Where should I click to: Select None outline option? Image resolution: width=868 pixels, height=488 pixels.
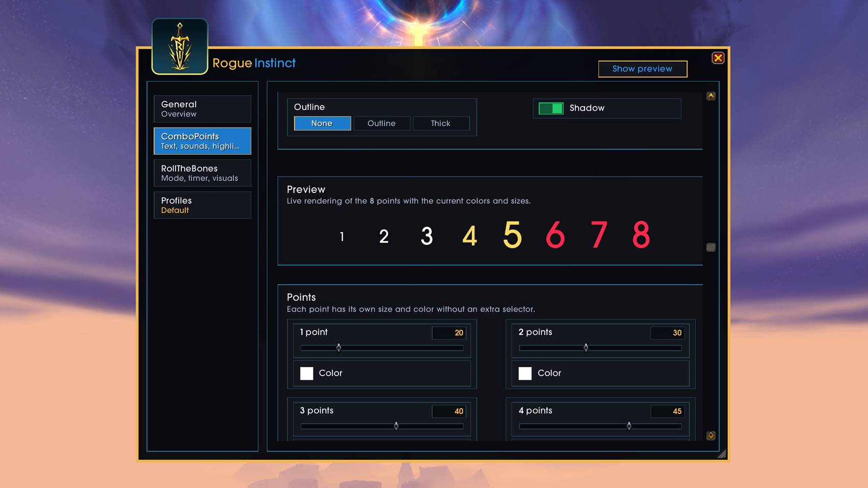tap(322, 123)
